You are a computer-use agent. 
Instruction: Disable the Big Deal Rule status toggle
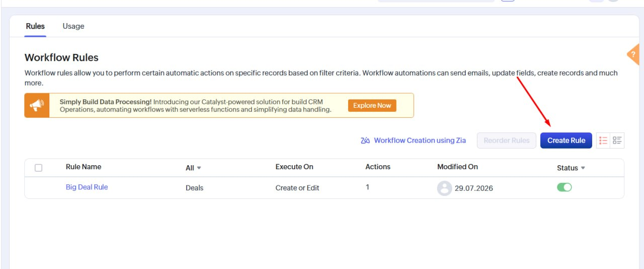point(565,187)
